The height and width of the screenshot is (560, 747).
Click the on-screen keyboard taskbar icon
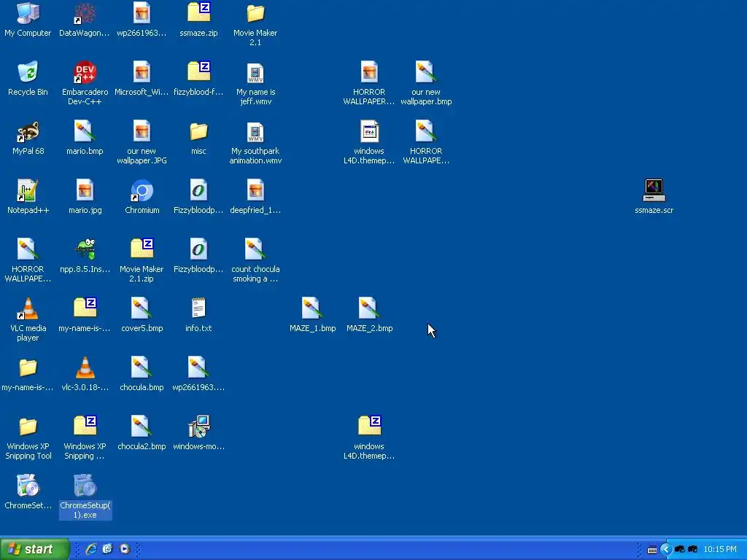tap(652, 550)
